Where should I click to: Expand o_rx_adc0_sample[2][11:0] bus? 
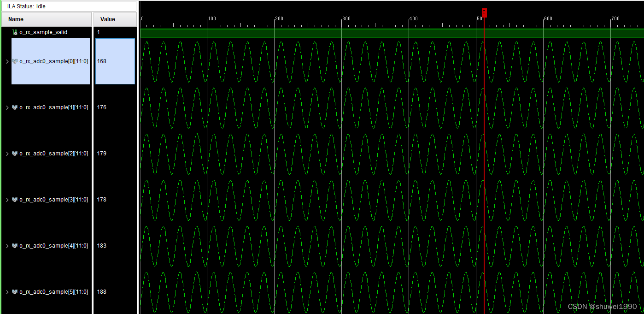pyautogui.click(x=7, y=154)
